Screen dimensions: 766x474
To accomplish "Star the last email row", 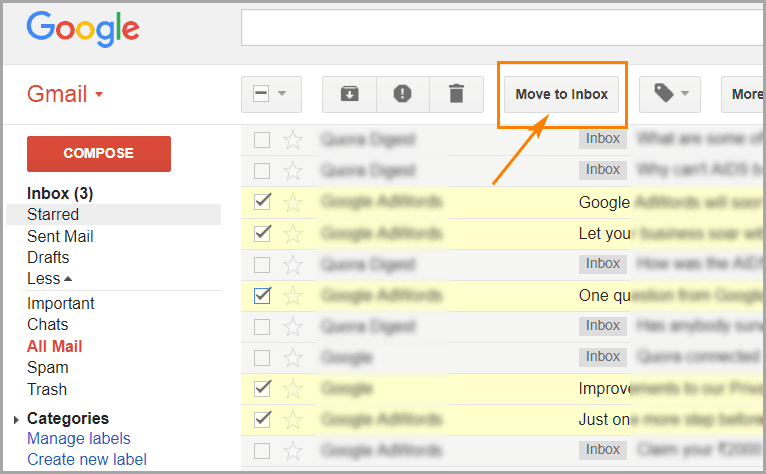I will (x=293, y=451).
